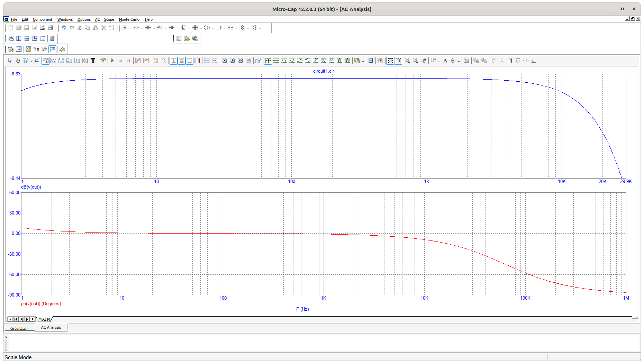Viewport: 644px width, 364px height.
Task: Click the Print icon in main toolbar
Action: [51, 28]
